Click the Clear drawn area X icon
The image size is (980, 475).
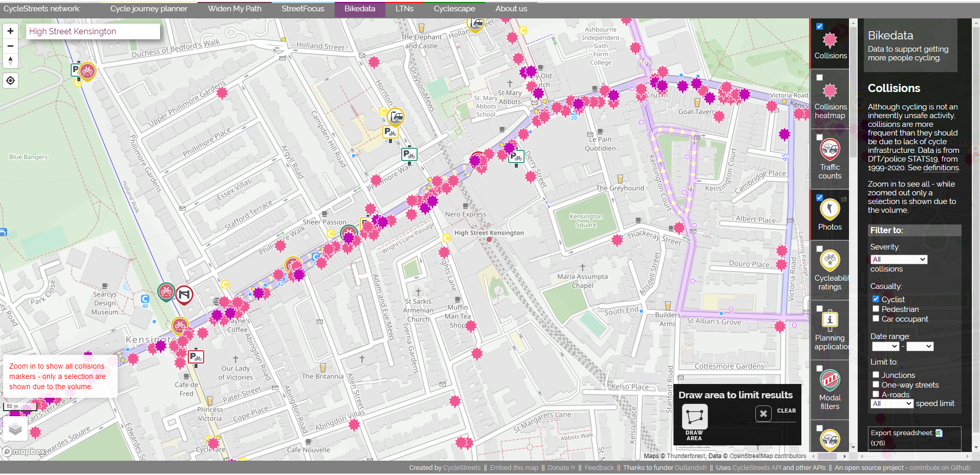point(763,413)
